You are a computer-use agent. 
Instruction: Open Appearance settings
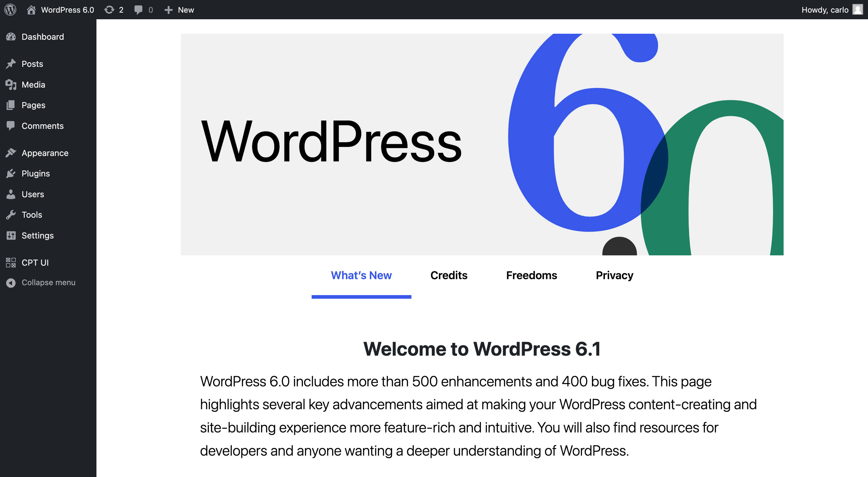[45, 153]
